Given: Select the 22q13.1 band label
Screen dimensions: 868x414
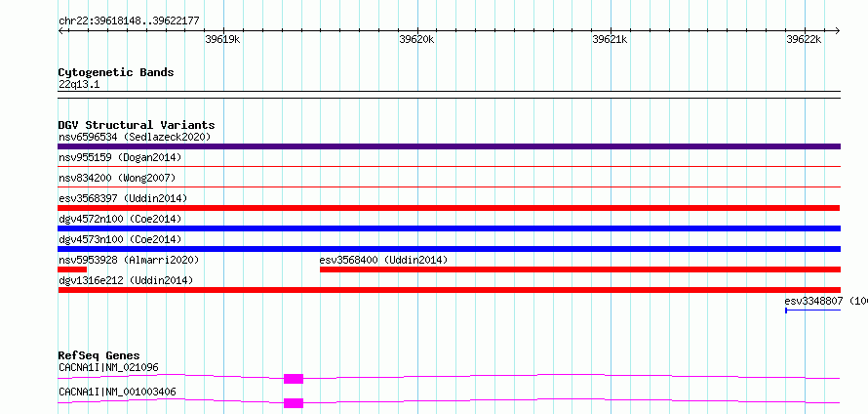Looking at the screenshot, I should pyautogui.click(x=79, y=84).
